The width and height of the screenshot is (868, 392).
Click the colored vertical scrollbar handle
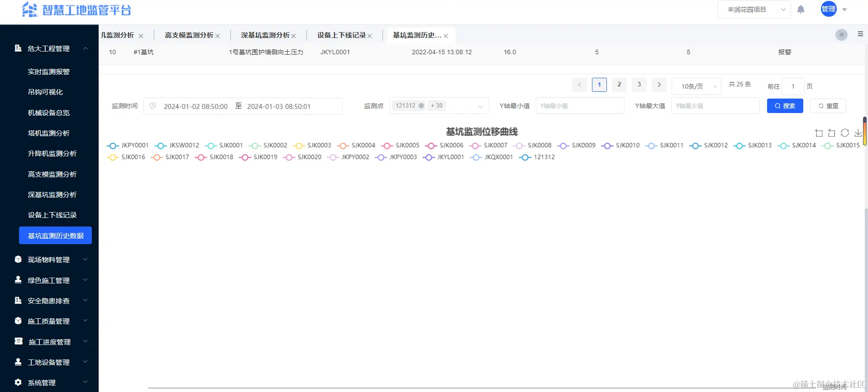click(865, 131)
